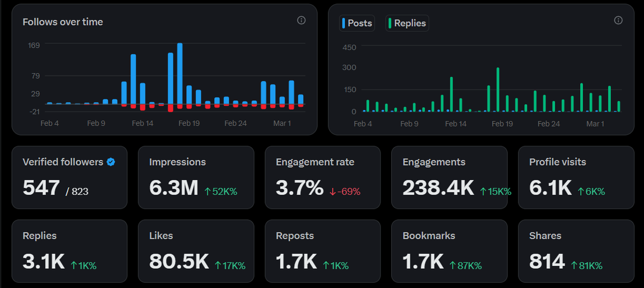
Task: Click the 814 shares value
Action: click(x=547, y=261)
